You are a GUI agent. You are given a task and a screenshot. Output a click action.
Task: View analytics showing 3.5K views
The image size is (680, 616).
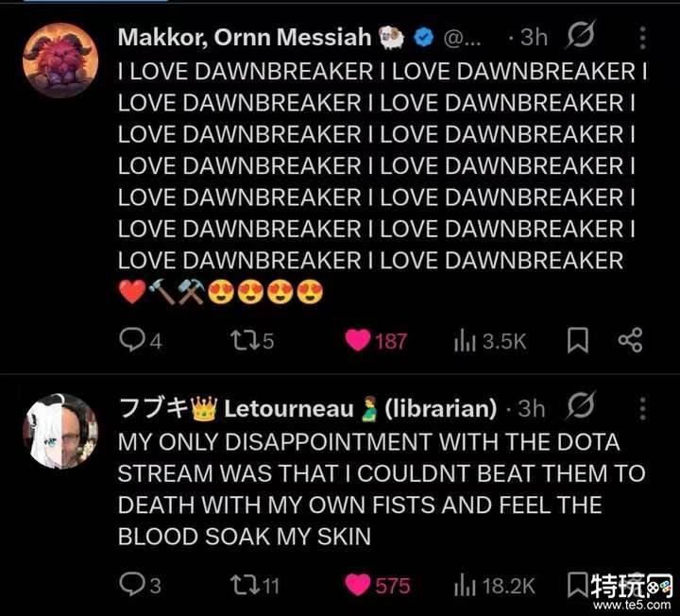[x=489, y=341]
